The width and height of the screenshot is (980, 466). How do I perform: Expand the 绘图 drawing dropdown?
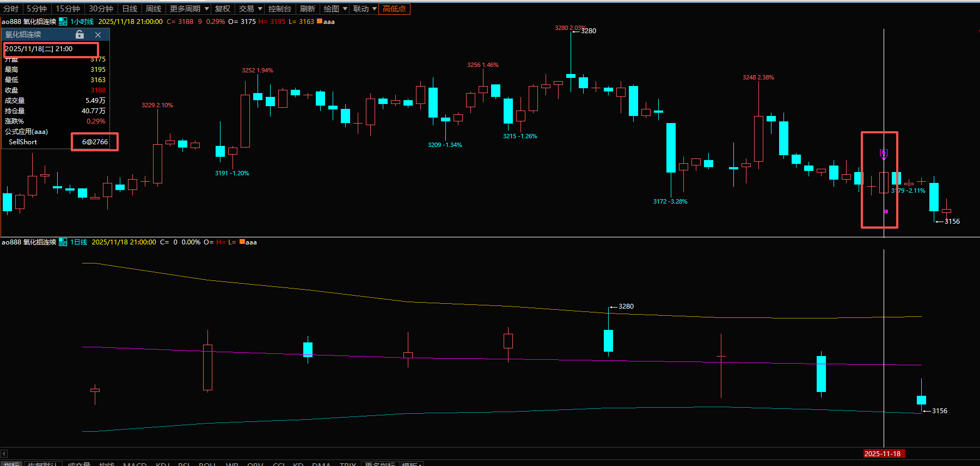[x=335, y=9]
